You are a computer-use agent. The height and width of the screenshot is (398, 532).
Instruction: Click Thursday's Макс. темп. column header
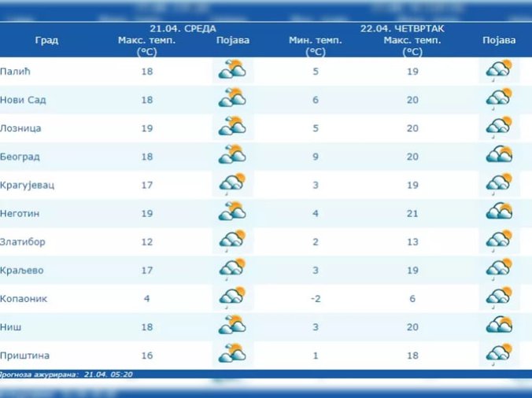coord(412,46)
